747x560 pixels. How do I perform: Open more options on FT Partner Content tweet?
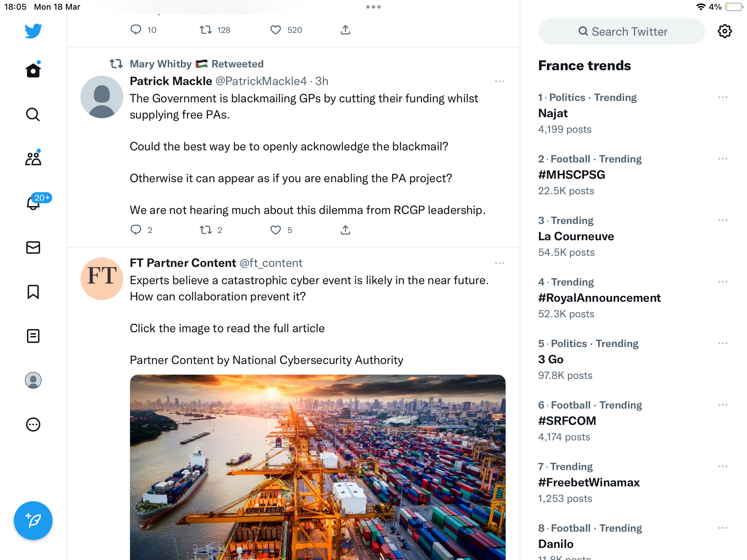[500, 263]
